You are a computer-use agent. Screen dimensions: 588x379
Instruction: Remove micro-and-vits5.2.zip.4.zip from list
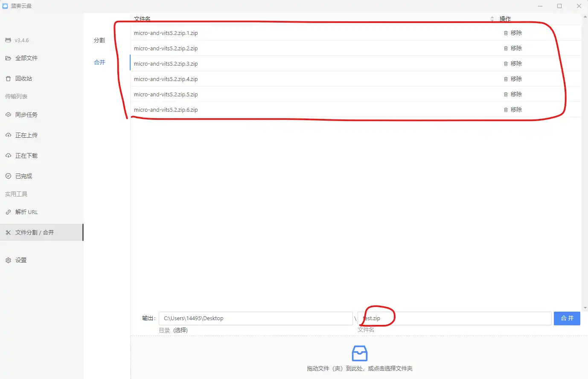(x=512, y=79)
